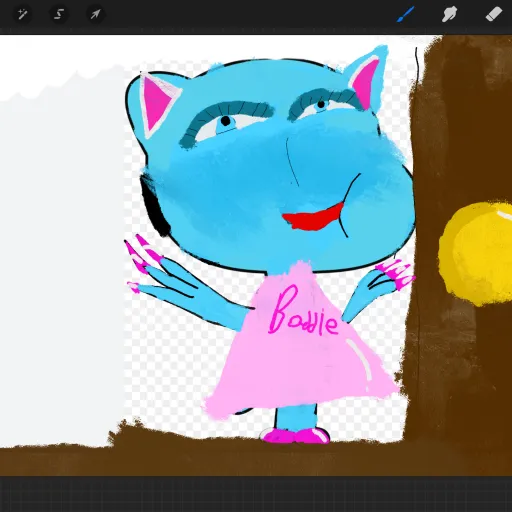Select the Brush tool
This screenshot has height=512, width=512.
click(x=405, y=14)
